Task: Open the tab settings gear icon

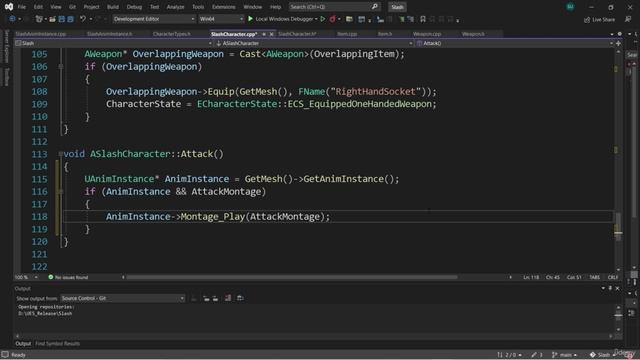Action: tap(620, 34)
